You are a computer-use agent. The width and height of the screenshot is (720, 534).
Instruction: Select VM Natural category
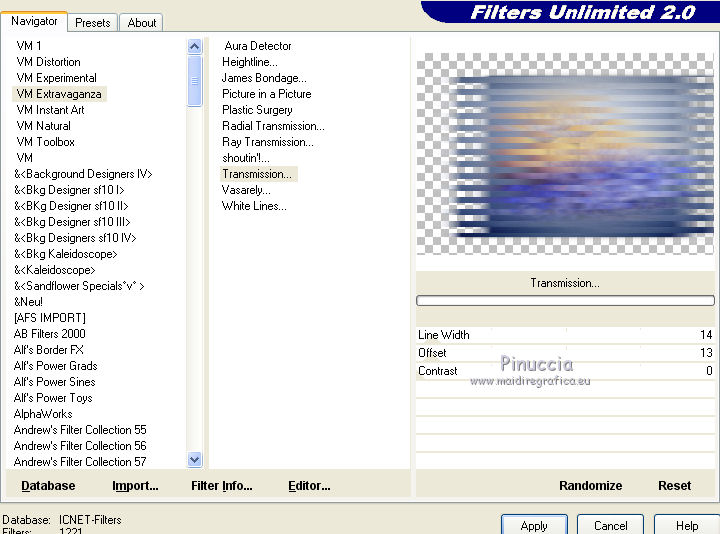44,126
